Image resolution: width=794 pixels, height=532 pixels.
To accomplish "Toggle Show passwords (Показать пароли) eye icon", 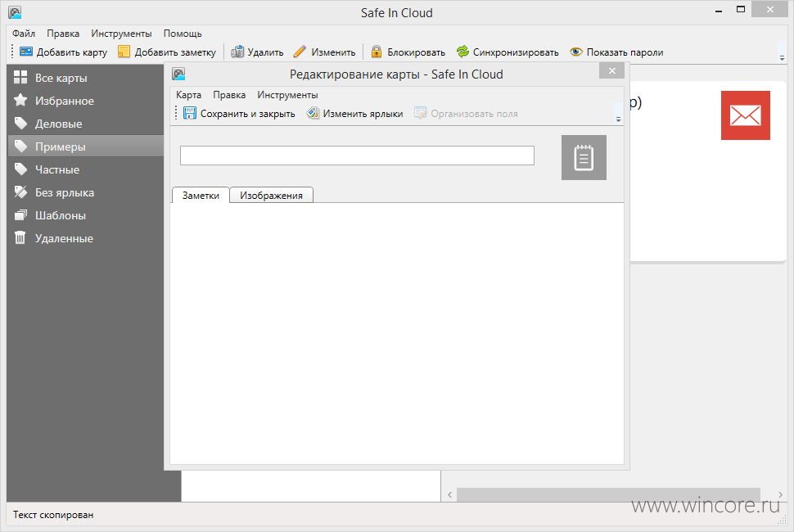I will 575,52.
